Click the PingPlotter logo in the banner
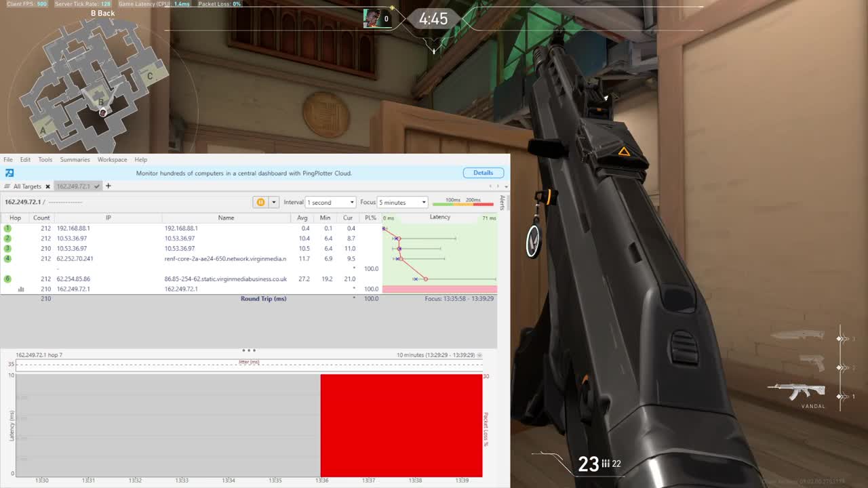The height and width of the screenshot is (488, 868). pos(9,173)
